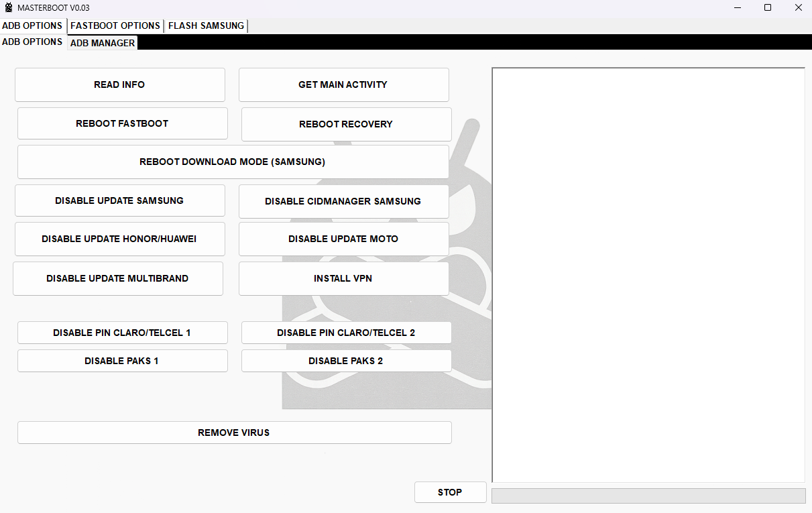The image size is (812, 513).
Task: Run GET MAIN ACTIVITY
Action: pos(343,84)
